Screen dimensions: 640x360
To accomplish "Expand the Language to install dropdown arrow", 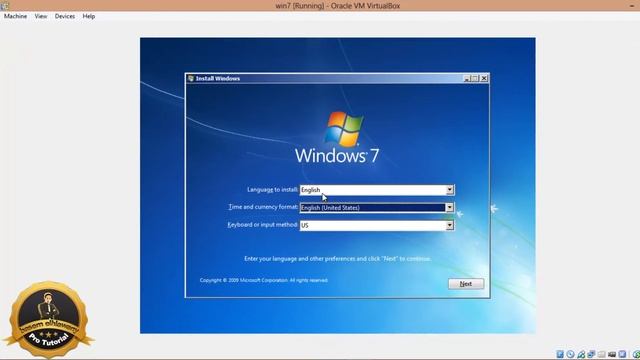I will (x=449, y=189).
